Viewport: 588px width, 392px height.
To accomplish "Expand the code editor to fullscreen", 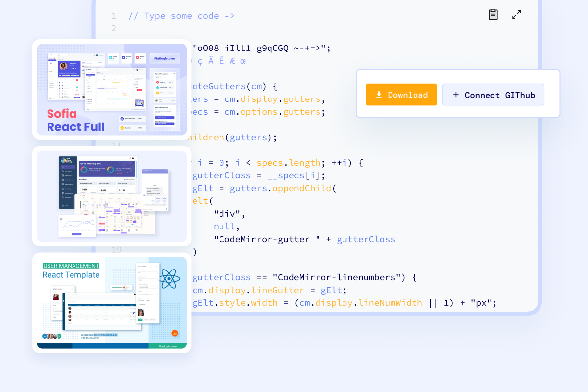I will click(516, 14).
